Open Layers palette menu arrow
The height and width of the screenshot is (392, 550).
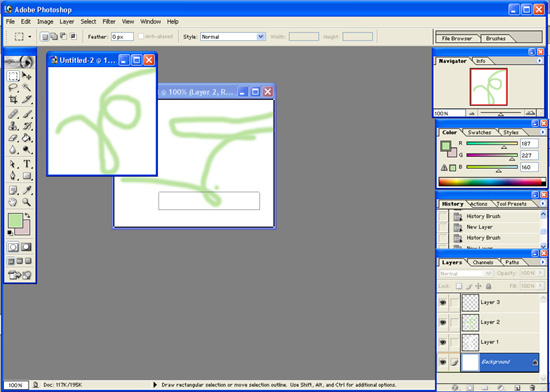coord(543,262)
